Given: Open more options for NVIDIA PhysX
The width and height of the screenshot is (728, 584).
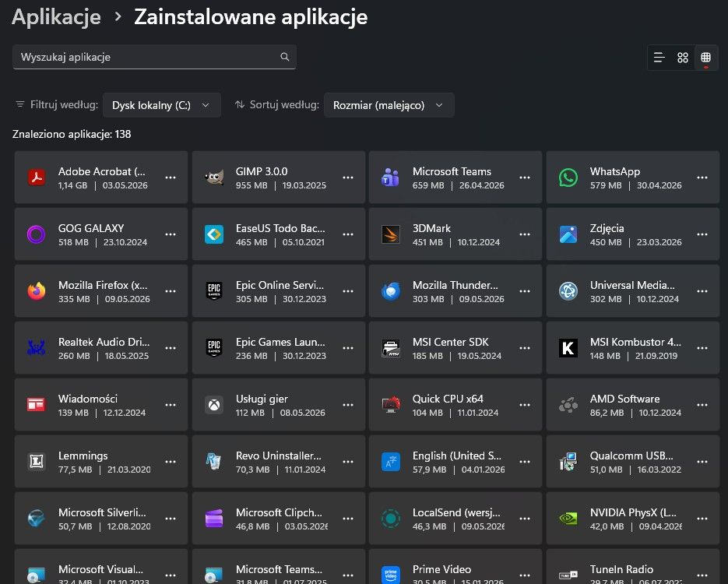Looking at the screenshot, I should pyautogui.click(x=702, y=519).
